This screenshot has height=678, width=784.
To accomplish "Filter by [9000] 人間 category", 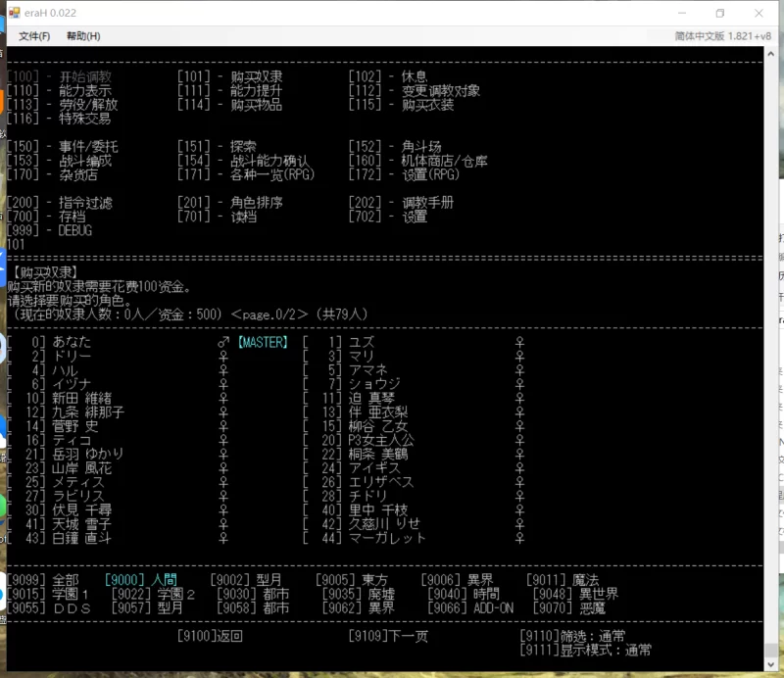I will tap(141, 580).
